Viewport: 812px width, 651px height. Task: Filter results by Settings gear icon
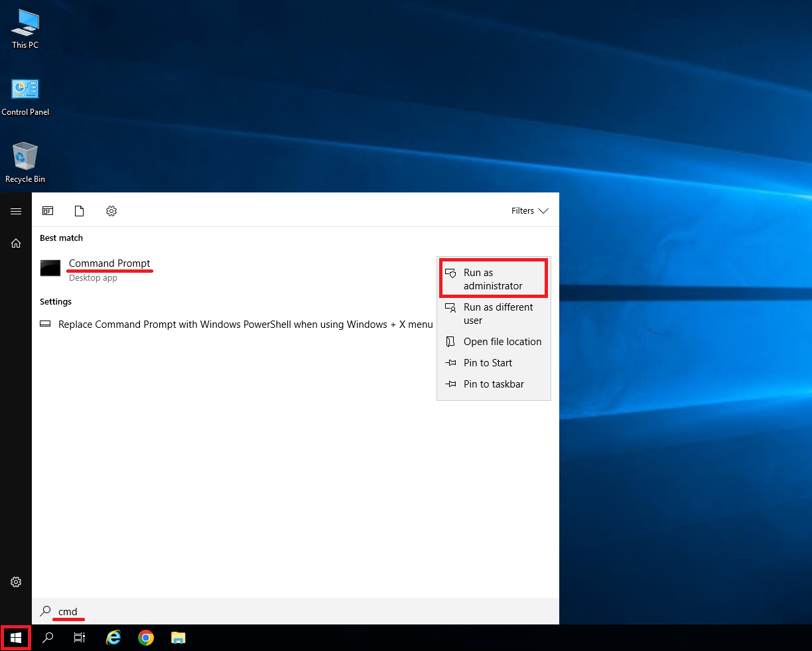point(111,211)
